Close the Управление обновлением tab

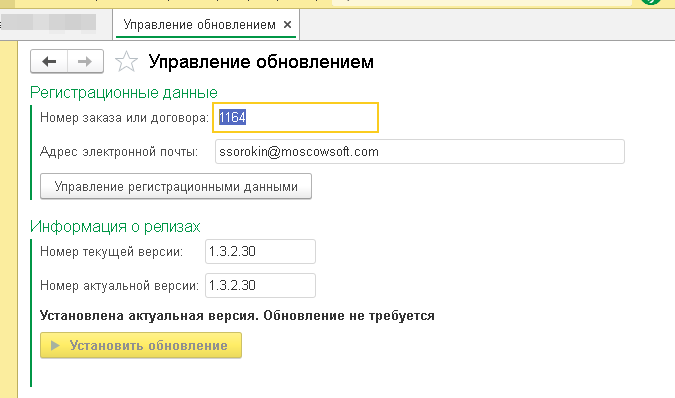pos(288,25)
